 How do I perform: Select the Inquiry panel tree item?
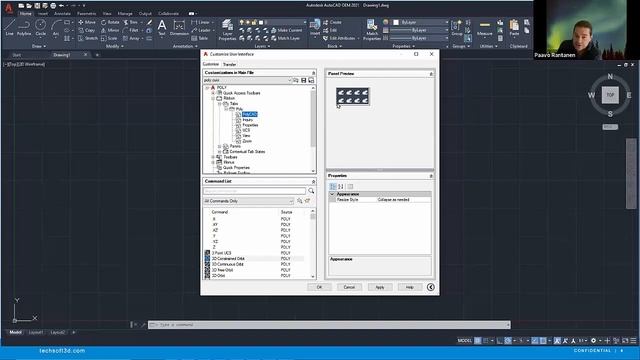pyautogui.click(x=248, y=120)
